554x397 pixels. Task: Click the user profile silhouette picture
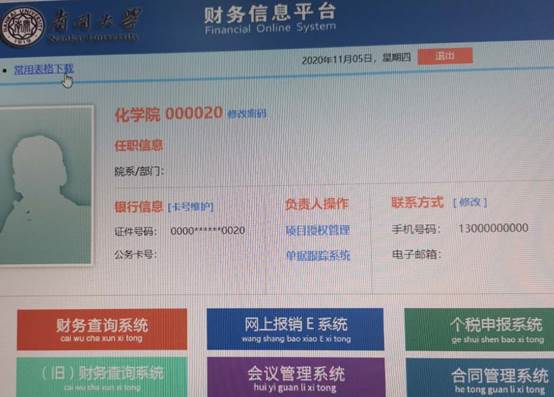tap(45, 185)
